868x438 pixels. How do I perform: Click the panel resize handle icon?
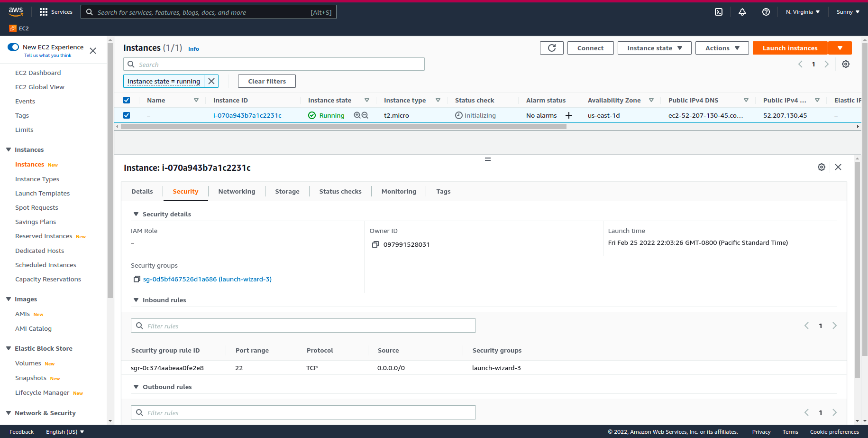[488, 159]
